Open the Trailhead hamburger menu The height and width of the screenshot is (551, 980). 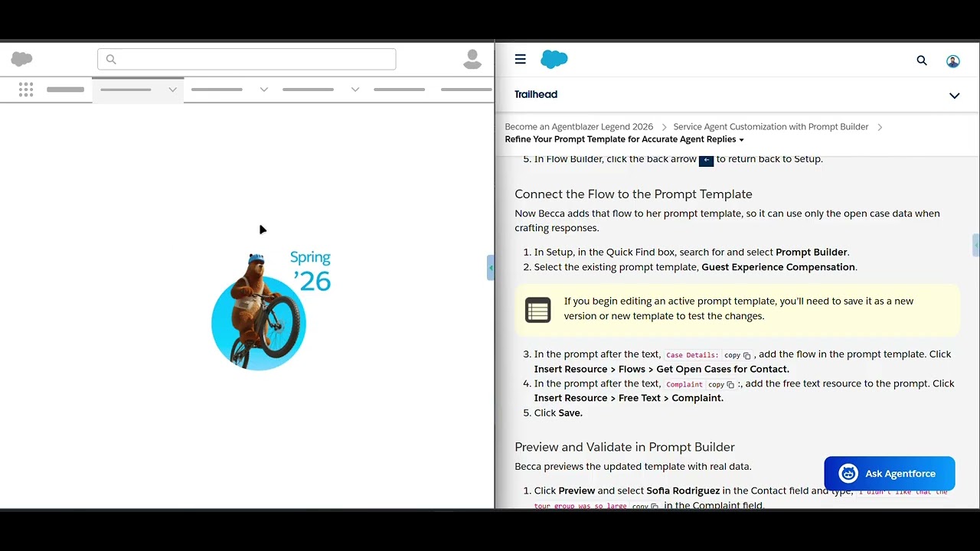[x=521, y=59]
